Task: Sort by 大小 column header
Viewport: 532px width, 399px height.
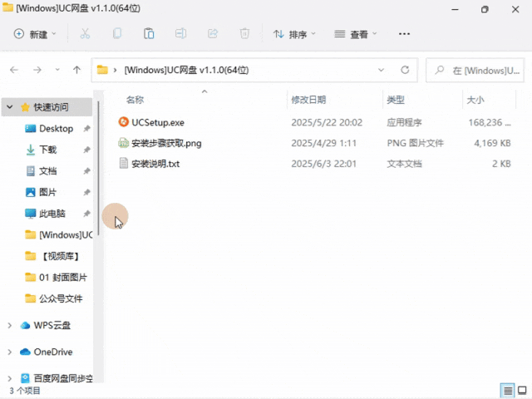Action: coord(475,100)
